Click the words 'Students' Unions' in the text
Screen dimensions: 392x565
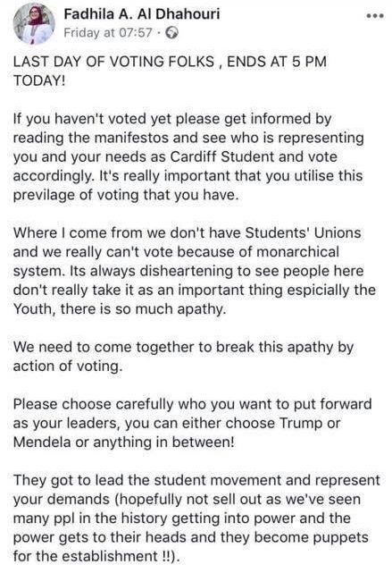click(303, 232)
